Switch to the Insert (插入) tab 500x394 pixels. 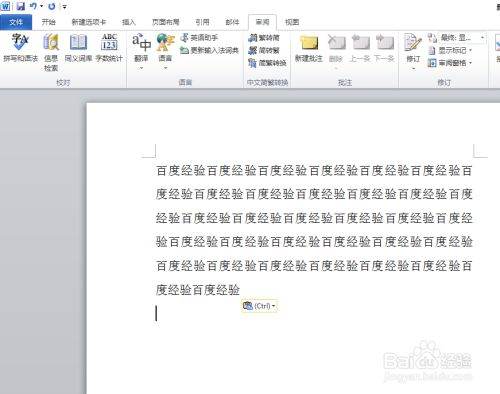tap(129, 22)
